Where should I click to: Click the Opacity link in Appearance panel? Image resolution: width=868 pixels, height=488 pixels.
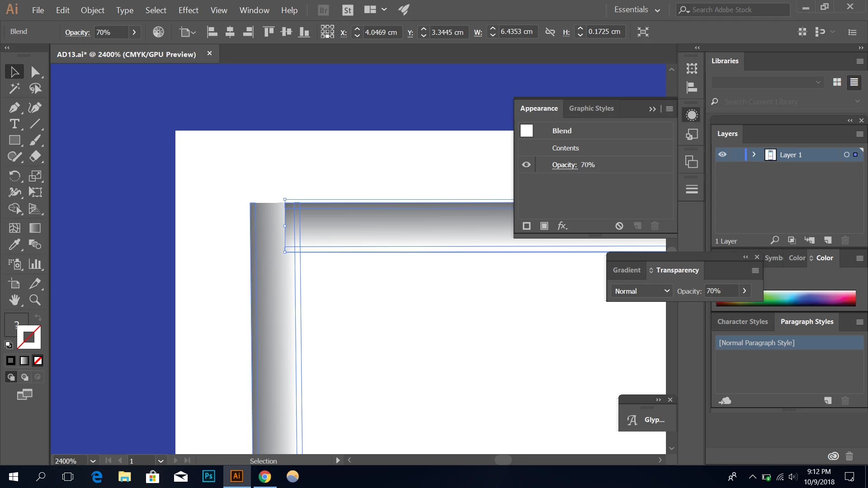coord(564,165)
